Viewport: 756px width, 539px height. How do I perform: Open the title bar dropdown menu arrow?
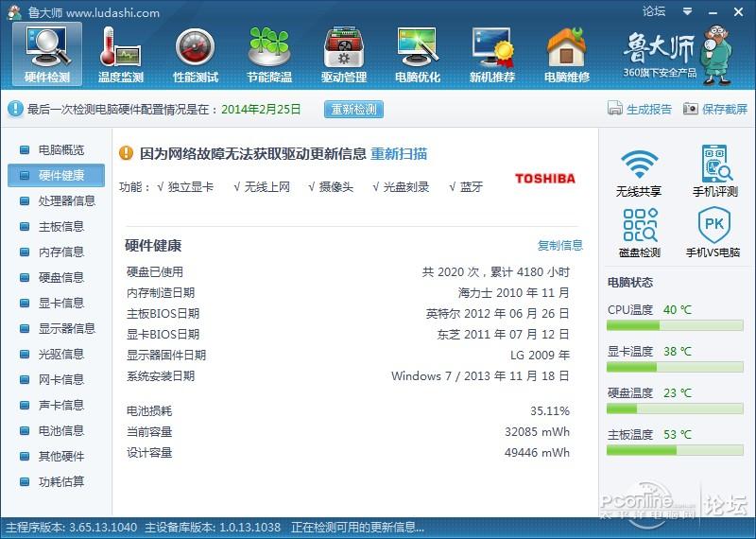tap(688, 11)
